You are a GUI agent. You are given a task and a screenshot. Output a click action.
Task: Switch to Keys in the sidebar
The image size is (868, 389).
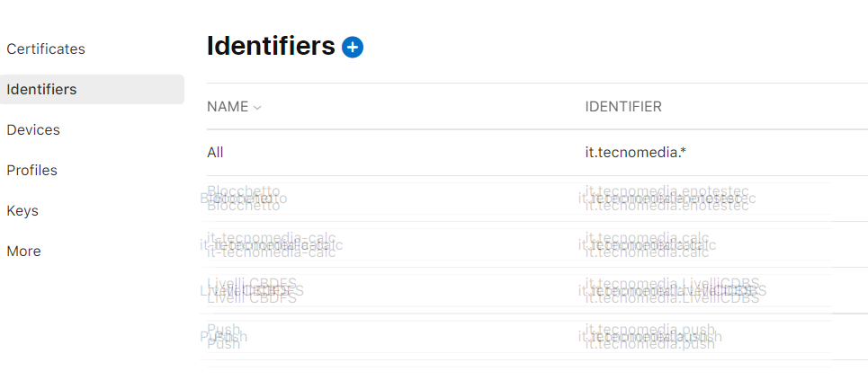pyautogui.click(x=22, y=211)
